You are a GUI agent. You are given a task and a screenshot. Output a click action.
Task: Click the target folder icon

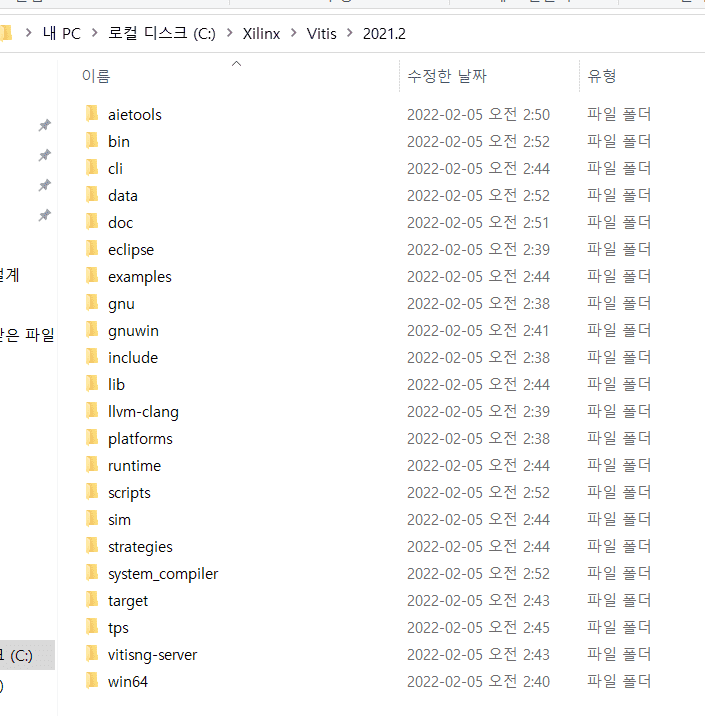(92, 600)
